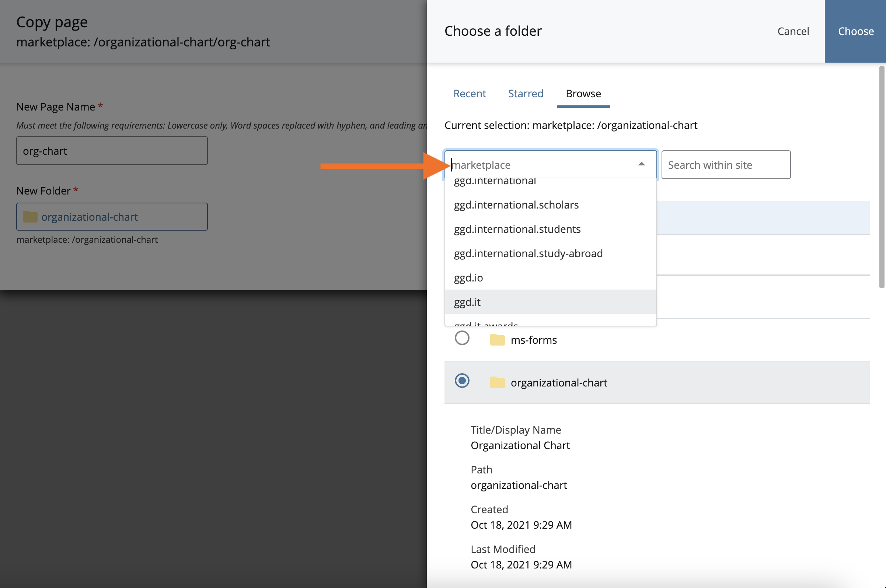886x588 pixels.
Task: Cancel the folder chooser
Action: (793, 31)
